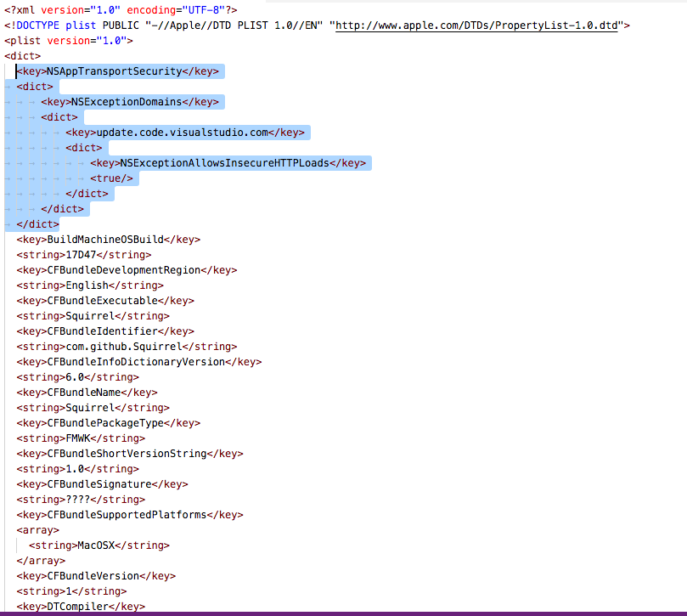687x616 pixels.
Task: Click the update.code.visualstudio.com key line
Action: click(185, 133)
